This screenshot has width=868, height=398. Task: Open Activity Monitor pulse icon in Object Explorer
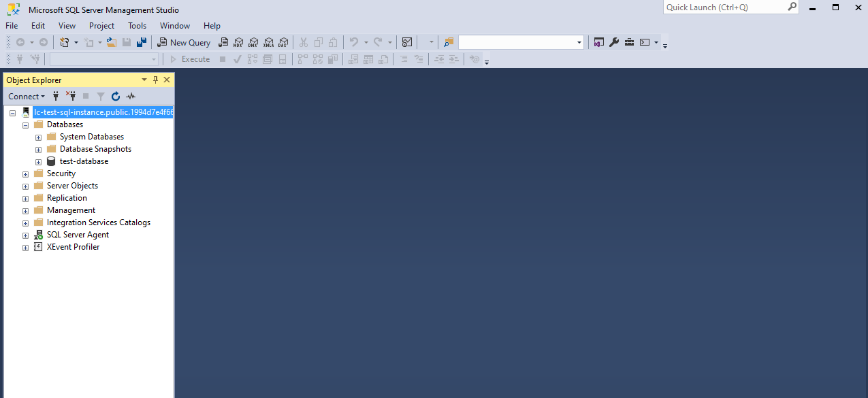[131, 96]
